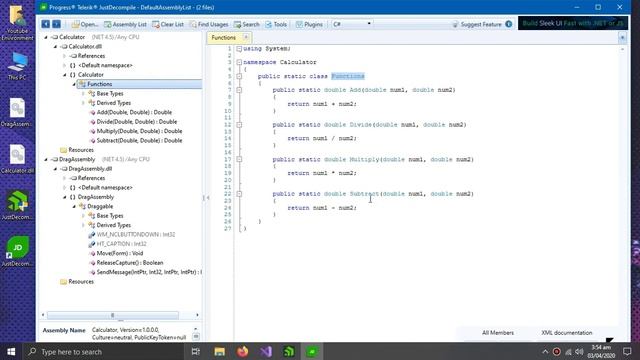Viewport: 640px width, 360px height.
Task: Open Find Usages from the toolbar
Action: tap(209, 24)
